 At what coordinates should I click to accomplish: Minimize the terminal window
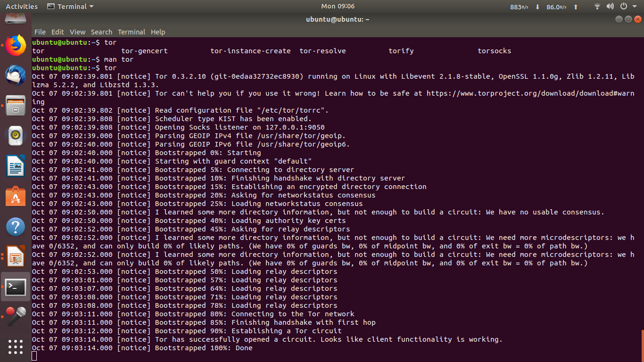point(619,19)
